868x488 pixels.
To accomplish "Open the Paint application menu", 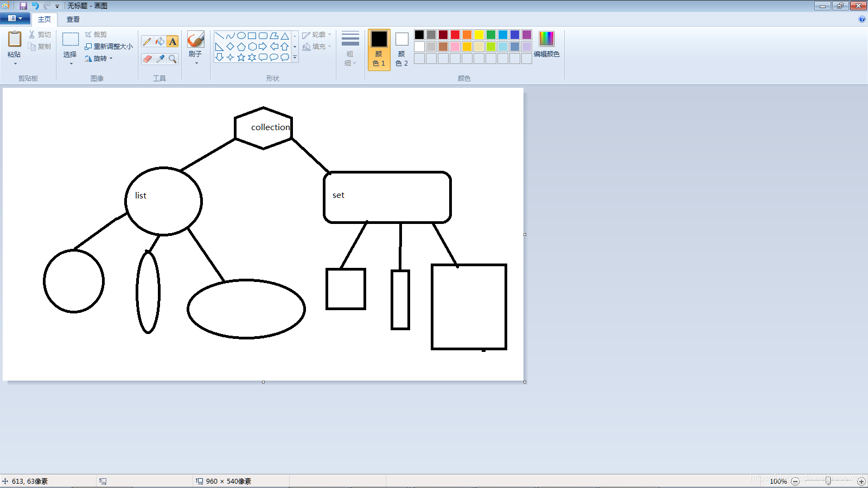I will click(15, 18).
